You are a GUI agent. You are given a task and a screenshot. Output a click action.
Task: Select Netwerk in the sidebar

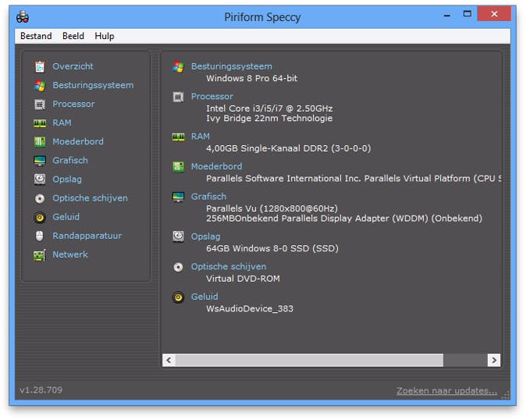tap(70, 254)
